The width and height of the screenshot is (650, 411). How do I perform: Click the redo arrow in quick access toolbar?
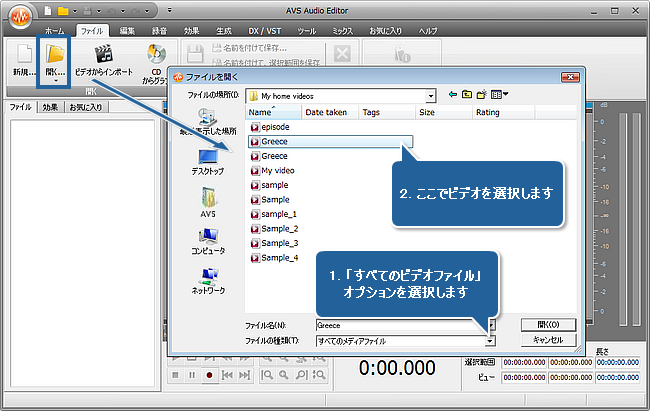point(137,11)
